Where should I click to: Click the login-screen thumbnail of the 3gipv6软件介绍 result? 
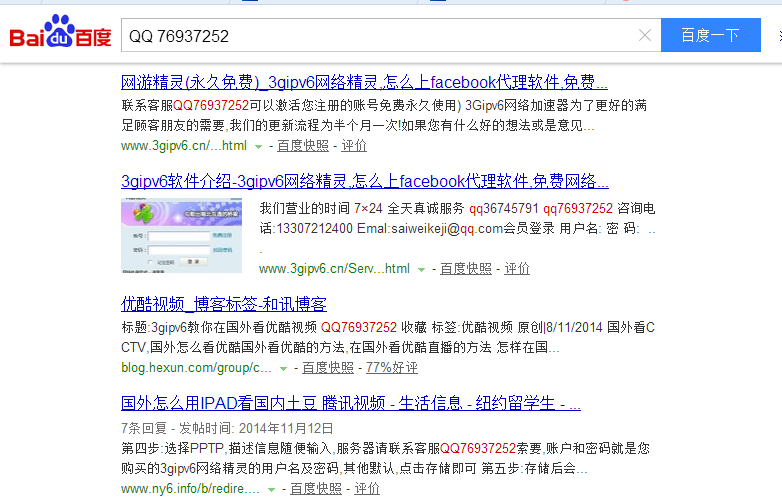tap(182, 235)
